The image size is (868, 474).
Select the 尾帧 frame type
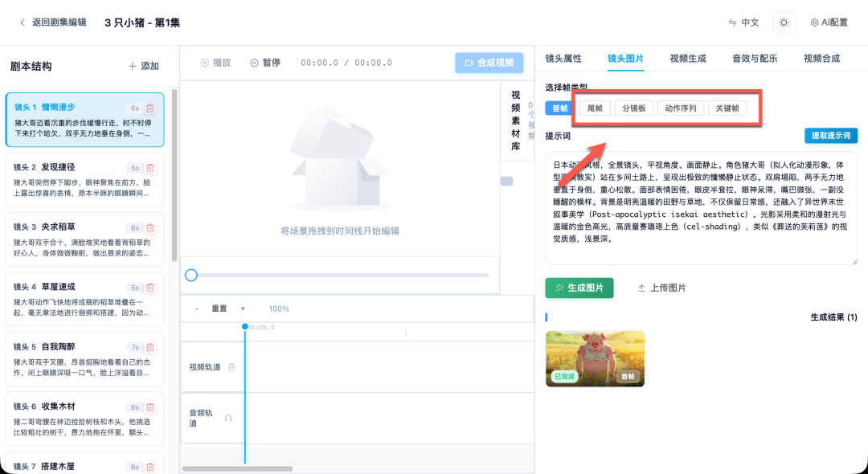coord(594,108)
